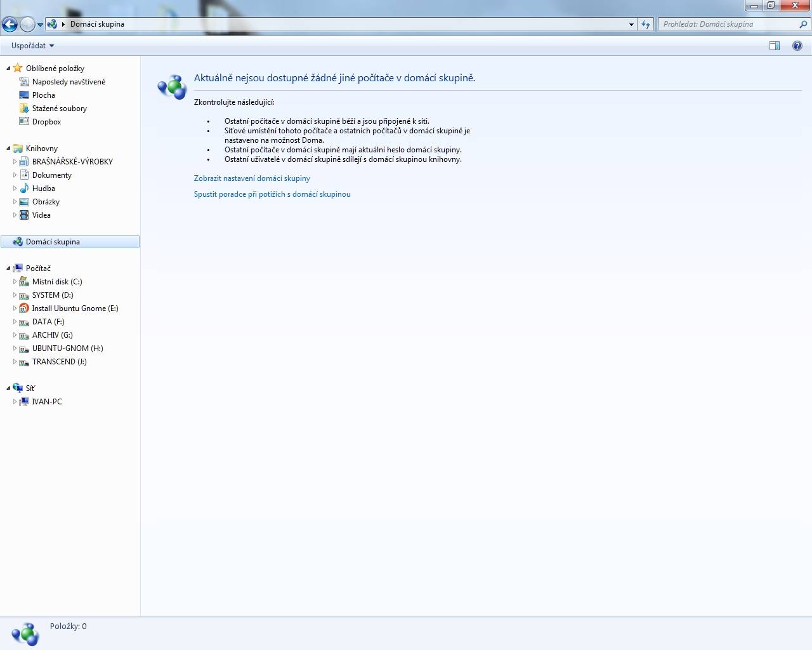812x650 pixels.
Task: Select the Dropbox icon in favorites
Action: click(24, 121)
